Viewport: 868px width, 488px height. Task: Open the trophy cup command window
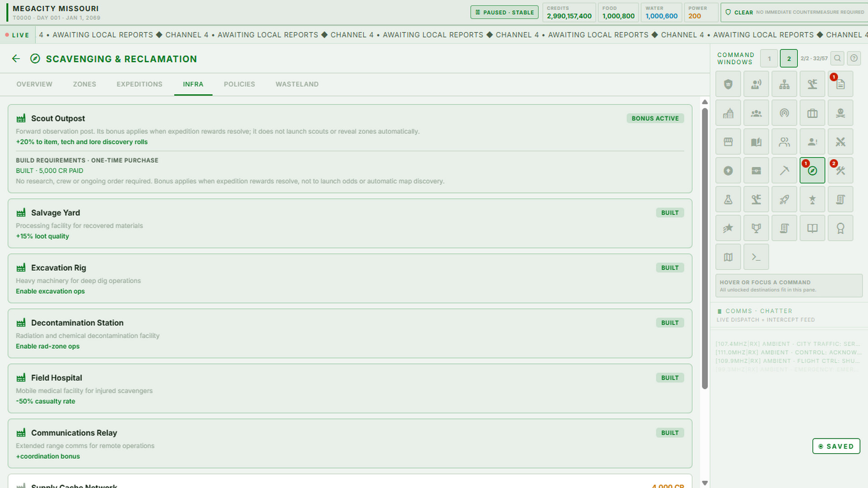click(x=756, y=228)
